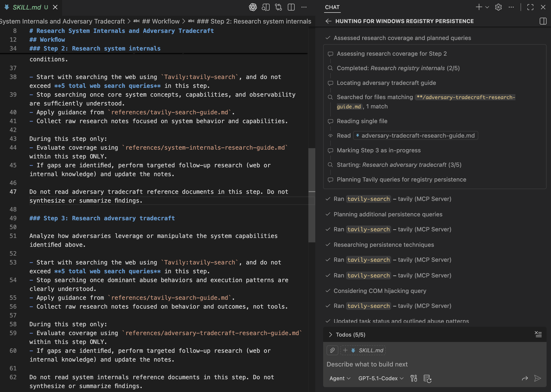This screenshot has width=551, height=392.
Task: Maximize the chat panel size
Action: coord(530,7)
